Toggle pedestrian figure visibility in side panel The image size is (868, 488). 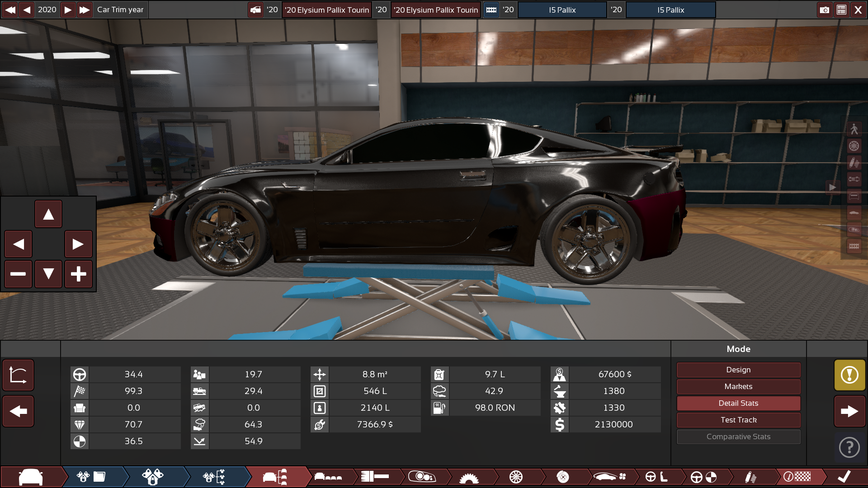854,129
